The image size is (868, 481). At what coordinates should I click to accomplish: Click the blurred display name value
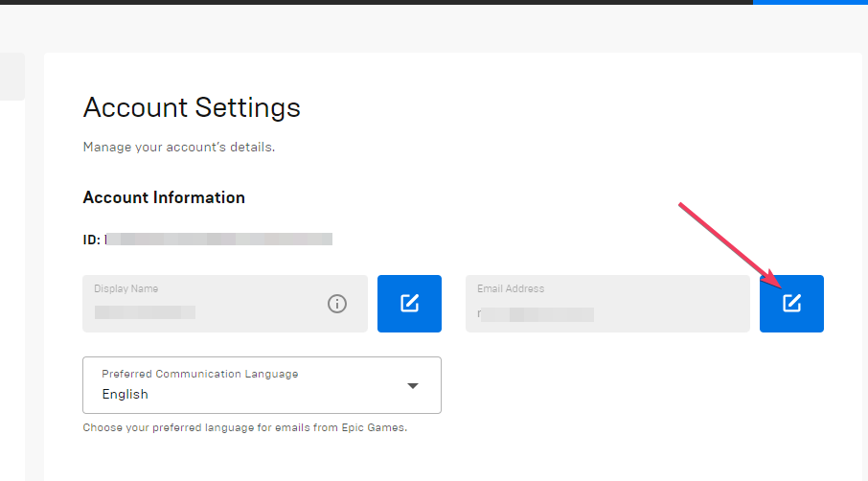click(x=145, y=312)
